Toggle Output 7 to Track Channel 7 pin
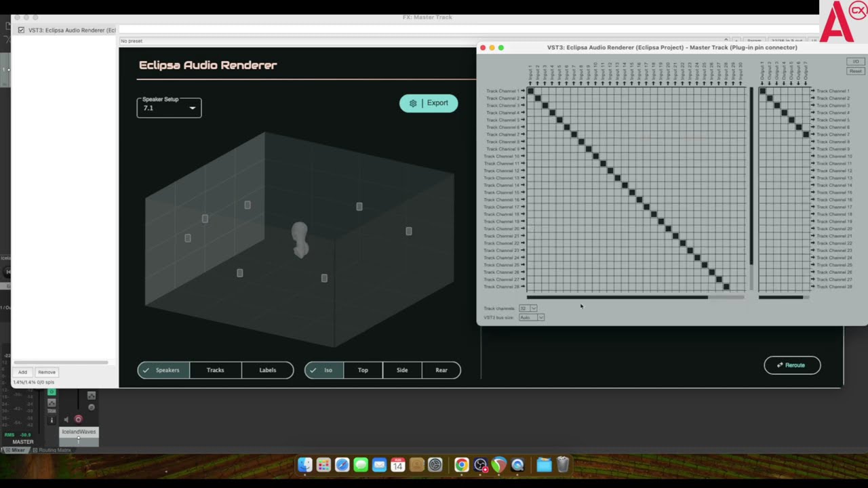 tap(806, 134)
